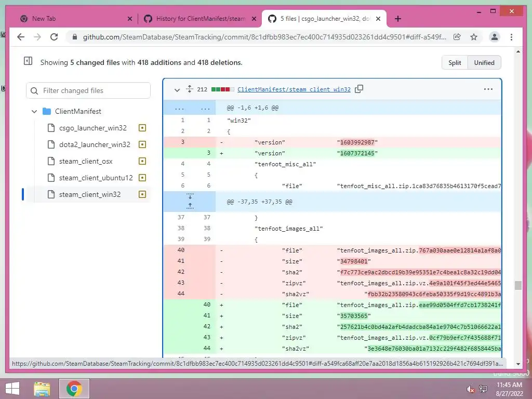This screenshot has height=399, width=532.
Task: Share this page icon in address bar
Action: tap(457, 37)
